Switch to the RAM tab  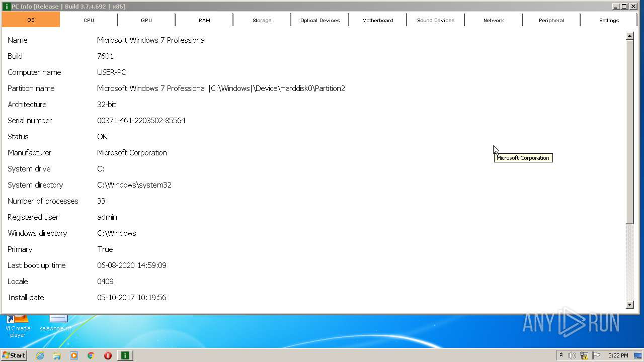tap(204, 20)
